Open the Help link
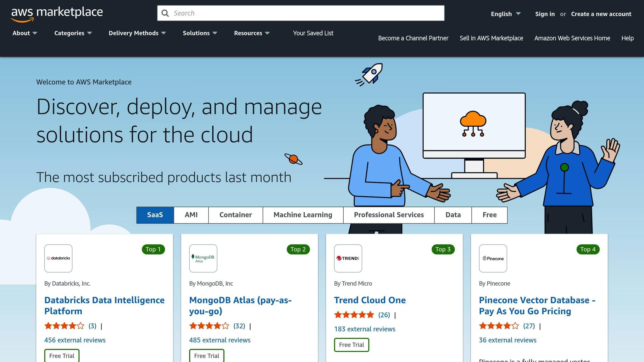The image size is (644, 362). [627, 38]
